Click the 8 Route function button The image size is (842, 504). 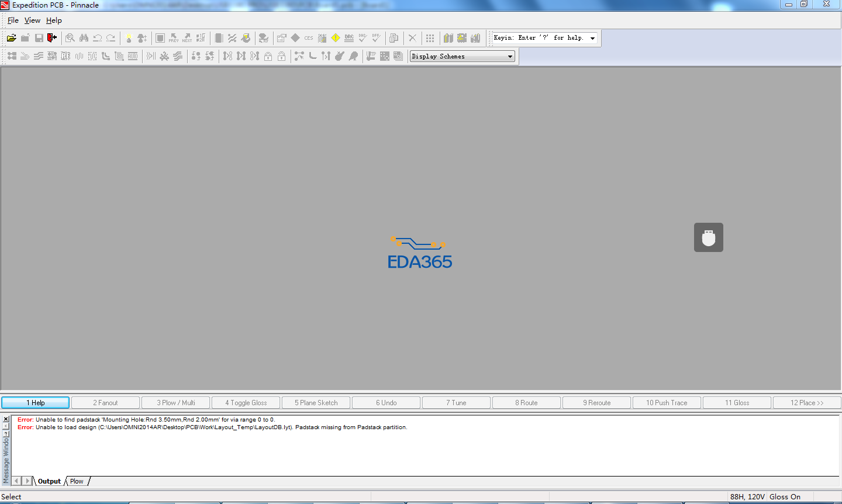(x=526, y=403)
